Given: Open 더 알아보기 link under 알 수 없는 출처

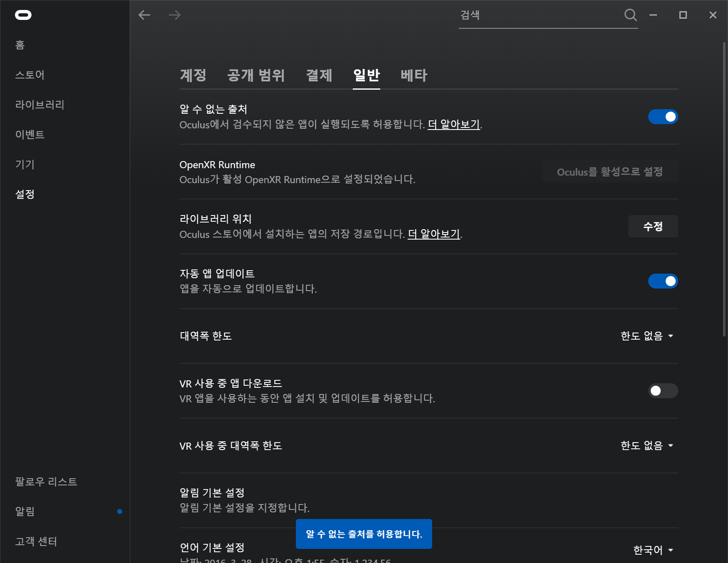Looking at the screenshot, I should click(454, 124).
